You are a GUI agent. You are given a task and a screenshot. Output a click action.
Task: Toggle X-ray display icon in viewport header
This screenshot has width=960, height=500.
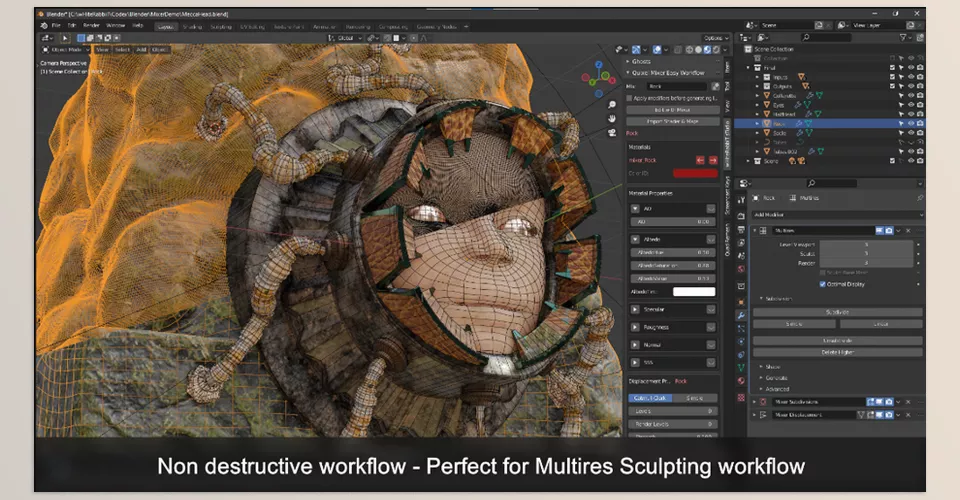click(678, 50)
